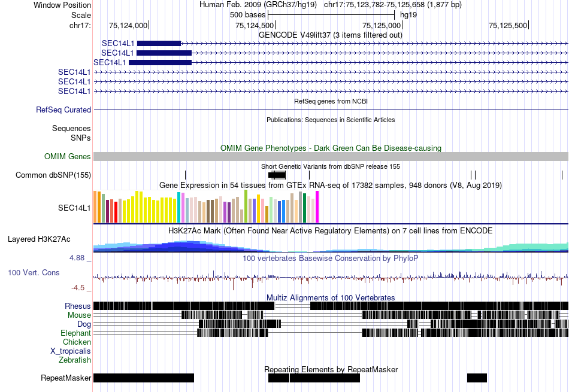Click the Layered H3K27Ac label
The height and width of the screenshot is (392, 569).
tap(39, 239)
